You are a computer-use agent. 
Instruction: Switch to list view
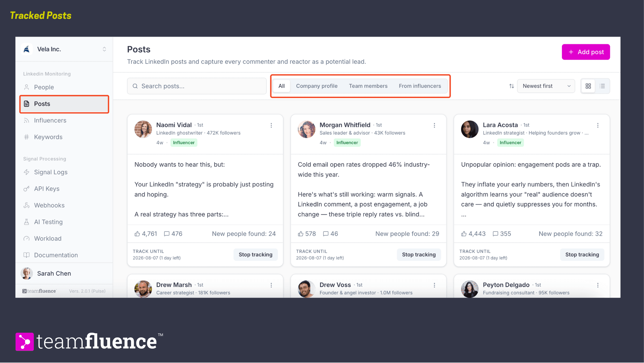pyautogui.click(x=602, y=86)
